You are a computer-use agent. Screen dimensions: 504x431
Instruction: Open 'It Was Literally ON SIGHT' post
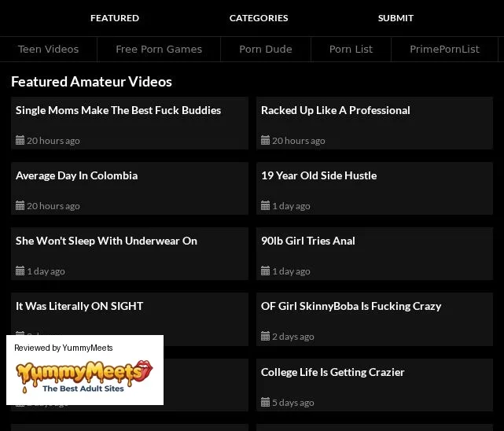pos(79,306)
